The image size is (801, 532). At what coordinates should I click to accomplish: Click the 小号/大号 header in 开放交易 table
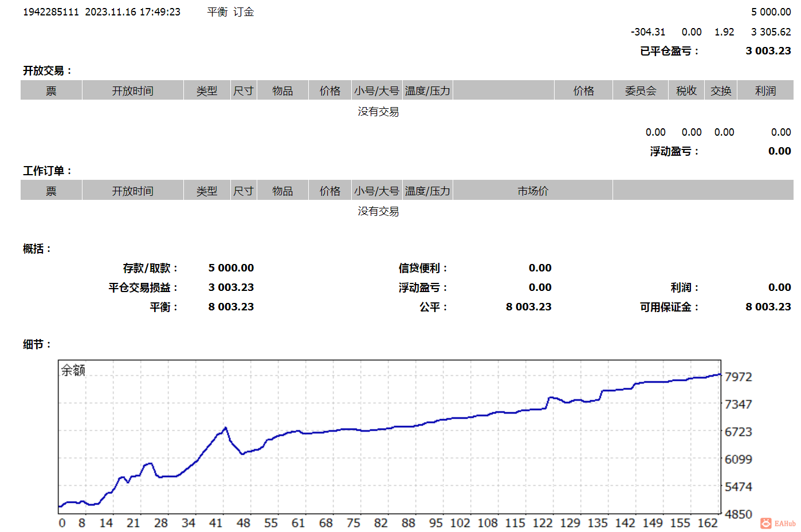click(x=376, y=90)
